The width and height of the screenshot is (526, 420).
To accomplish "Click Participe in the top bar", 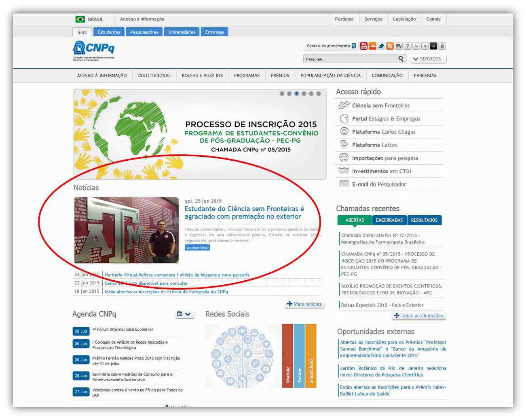I will point(344,19).
